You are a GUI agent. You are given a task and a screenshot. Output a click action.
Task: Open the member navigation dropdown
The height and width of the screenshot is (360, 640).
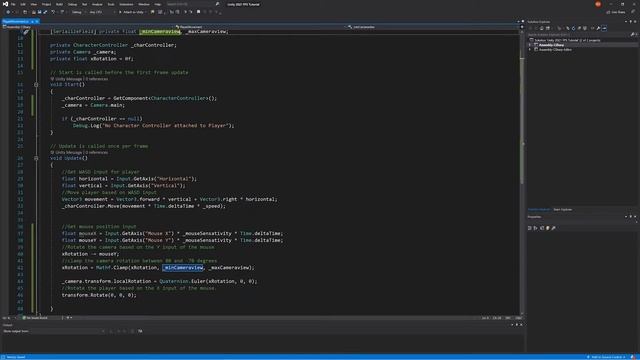(x=433, y=27)
